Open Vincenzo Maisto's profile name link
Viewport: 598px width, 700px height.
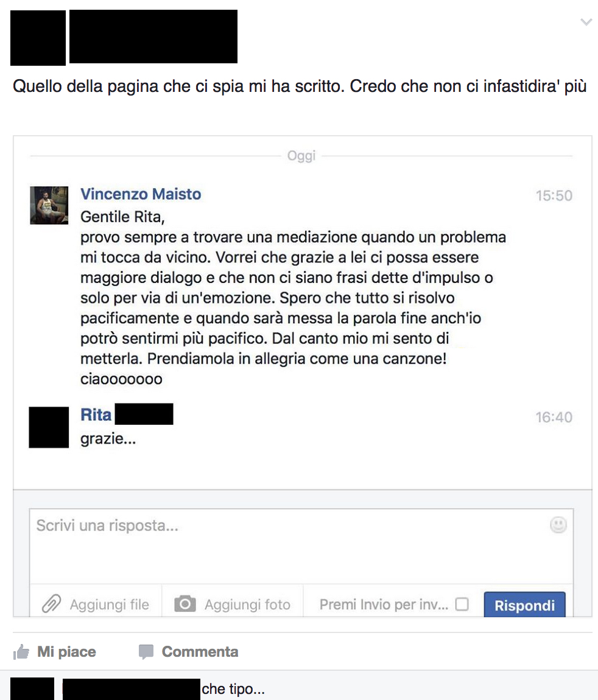click(x=141, y=194)
